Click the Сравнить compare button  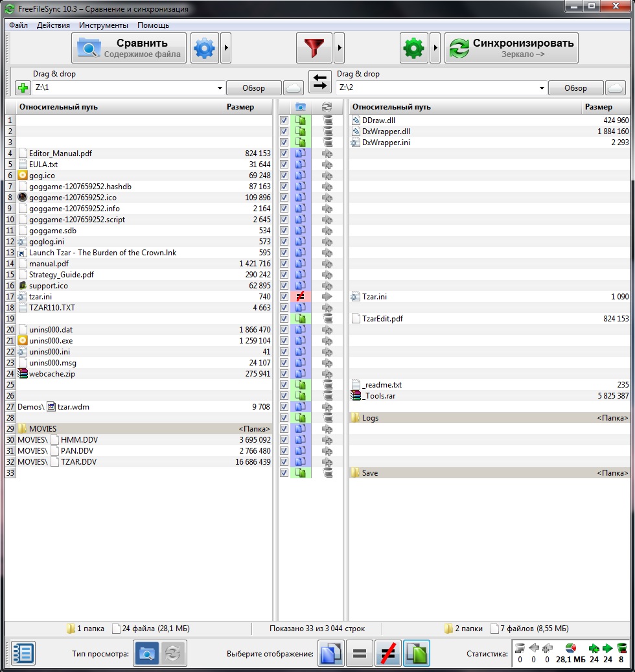[129, 48]
